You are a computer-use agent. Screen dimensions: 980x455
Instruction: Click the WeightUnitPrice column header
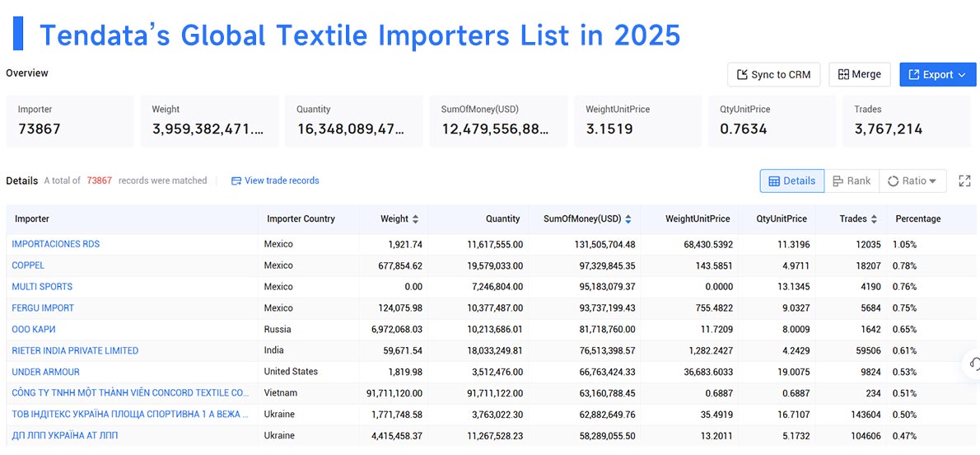698,219
